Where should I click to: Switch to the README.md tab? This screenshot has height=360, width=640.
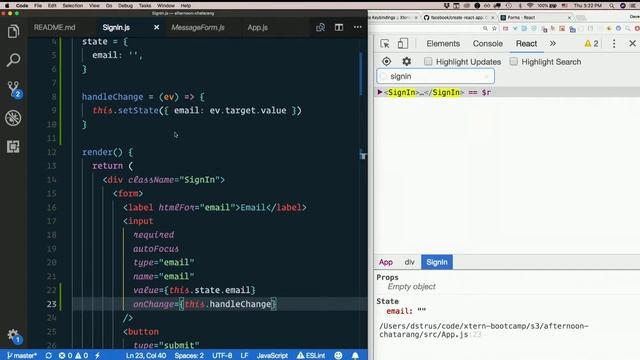click(55, 27)
